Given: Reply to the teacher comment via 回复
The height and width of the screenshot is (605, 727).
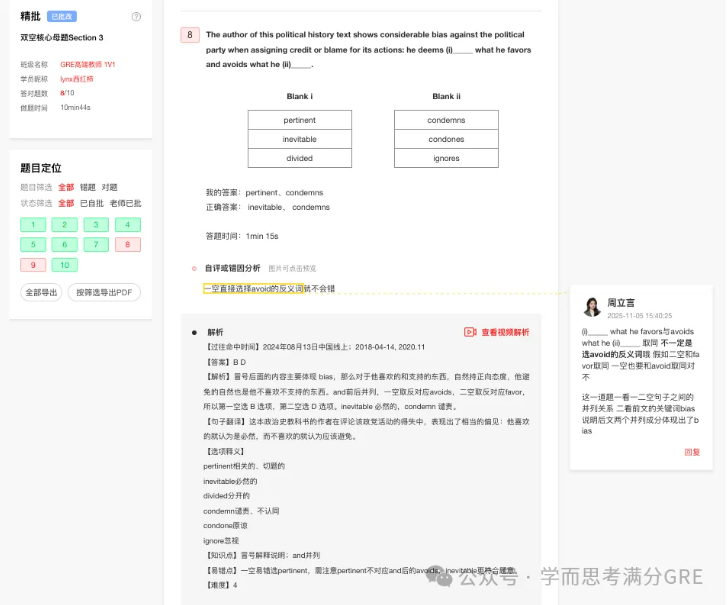Looking at the screenshot, I should 692,452.
